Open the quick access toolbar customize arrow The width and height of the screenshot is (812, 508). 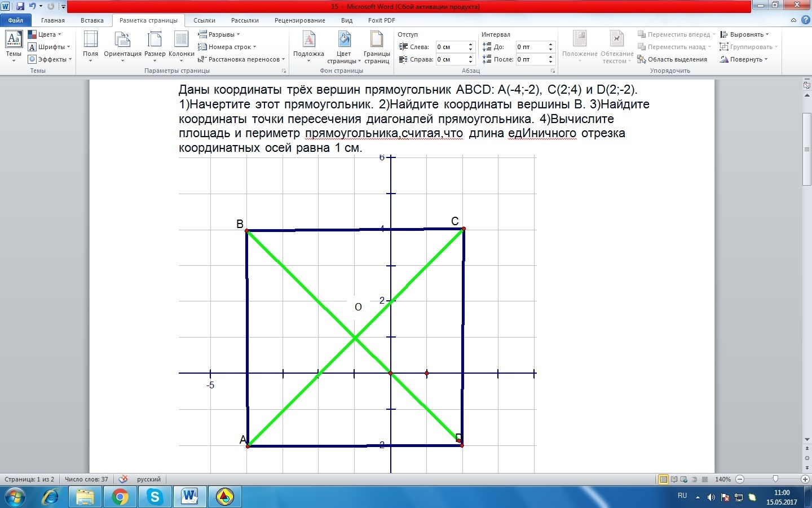(x=63, y=7)
